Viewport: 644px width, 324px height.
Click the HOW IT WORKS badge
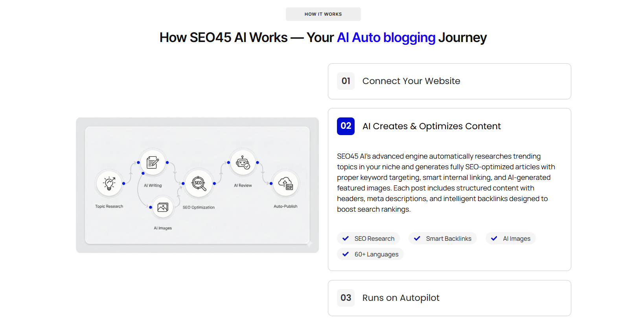pos(323,14)
